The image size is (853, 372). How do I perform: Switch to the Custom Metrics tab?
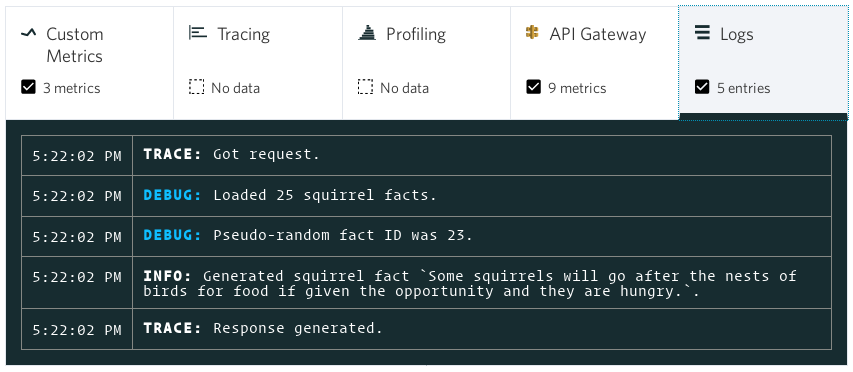pyautogui.click(x=90, y=63)
